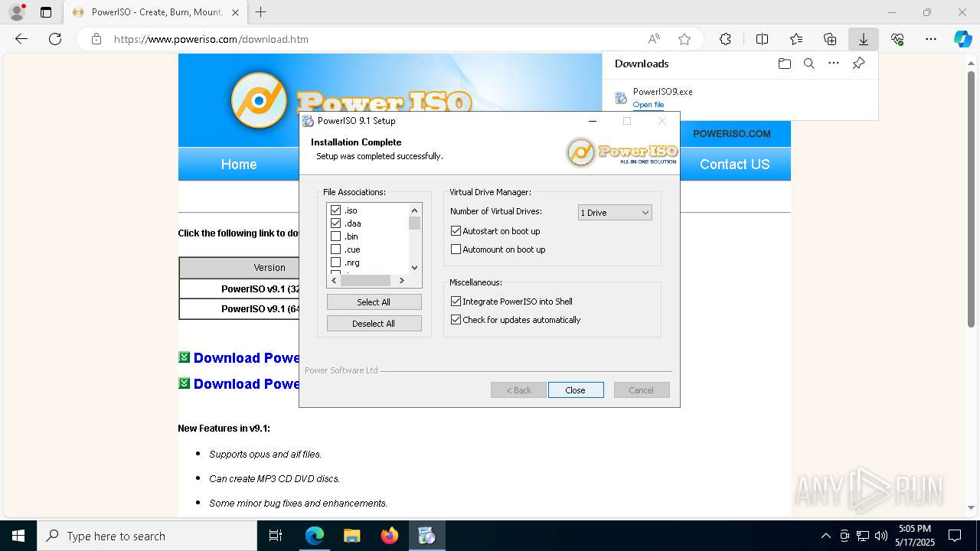The height and width of the screenshot is (551, 980).
Task: Open Task View on taskbar
Action: point(276,536)
